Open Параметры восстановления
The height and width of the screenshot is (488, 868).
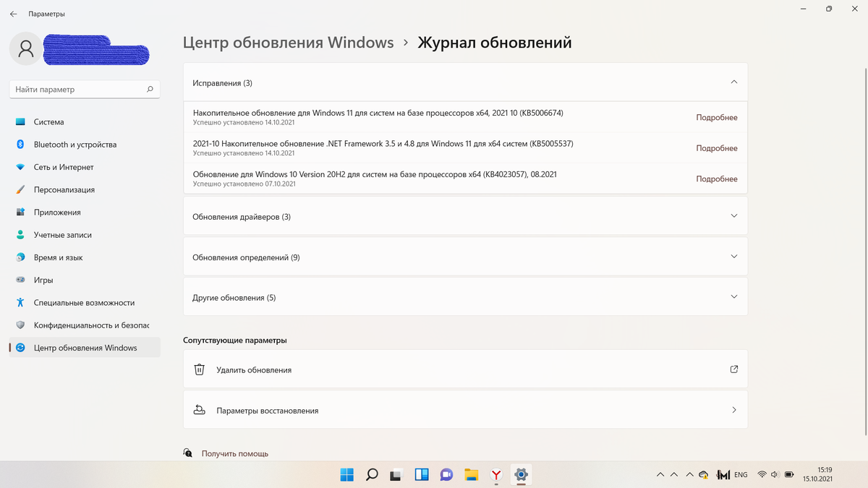465,410
